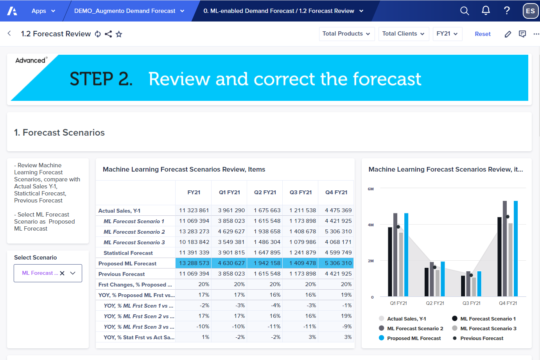Select the Q4 FY21 column header

[x=336, y=192]
